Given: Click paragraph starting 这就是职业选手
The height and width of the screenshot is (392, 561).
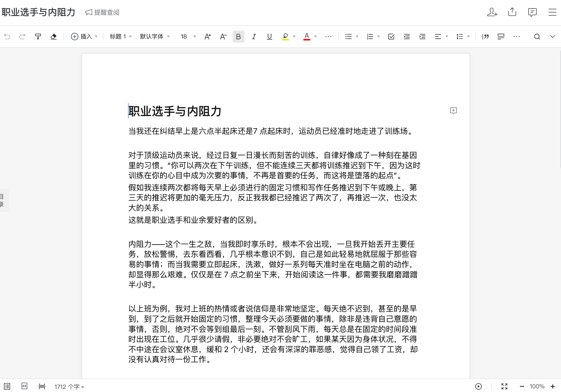Looking at the screenshot, I should pos(193,220).
